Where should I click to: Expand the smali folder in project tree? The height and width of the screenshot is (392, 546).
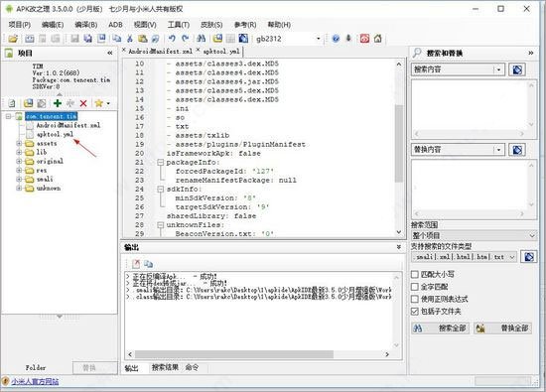[19, 179]
